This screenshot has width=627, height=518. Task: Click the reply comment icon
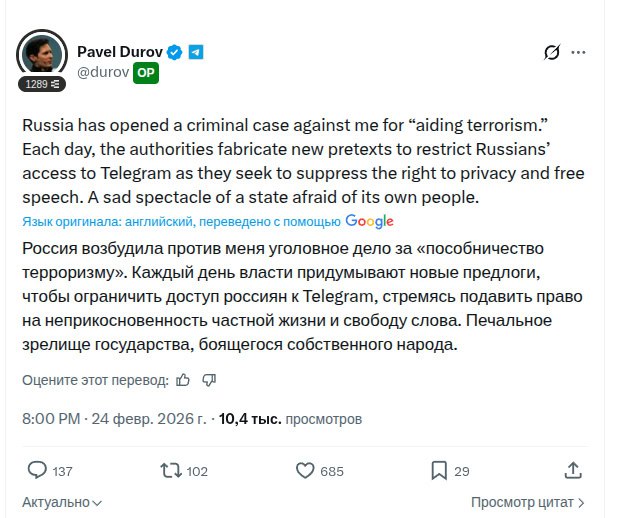point(37,470)
